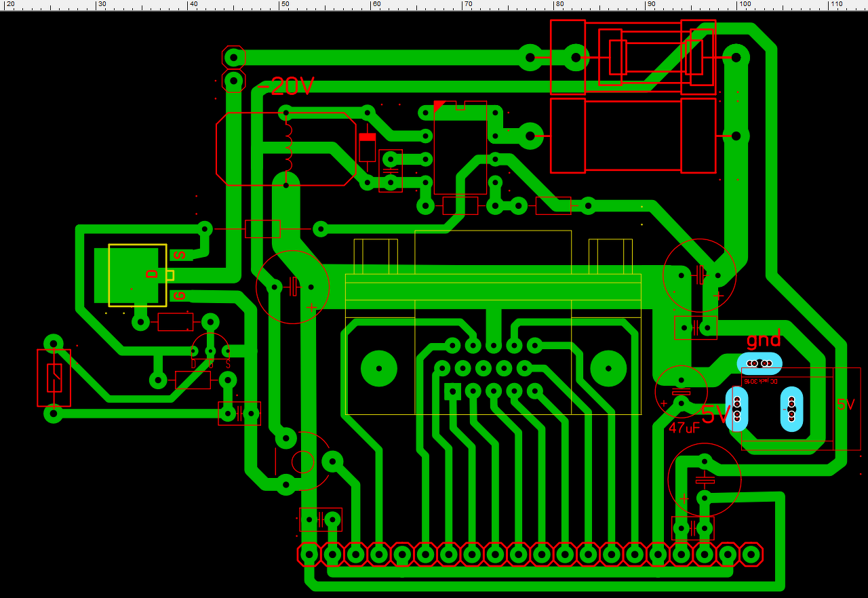Click the ruler mark labeled 100
This screenshot has height=598, width=868.
click(x=744, y=4)
